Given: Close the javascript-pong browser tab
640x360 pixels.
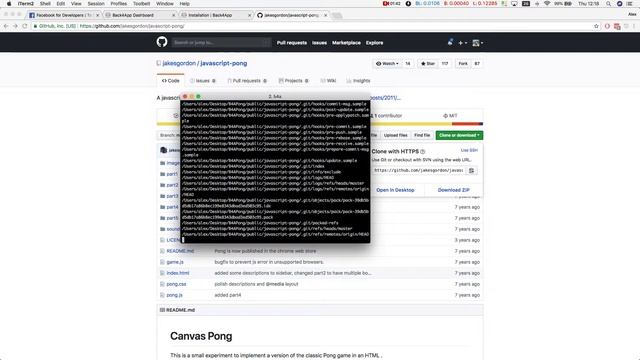Looking at the screenshot, I should [325, 15].
